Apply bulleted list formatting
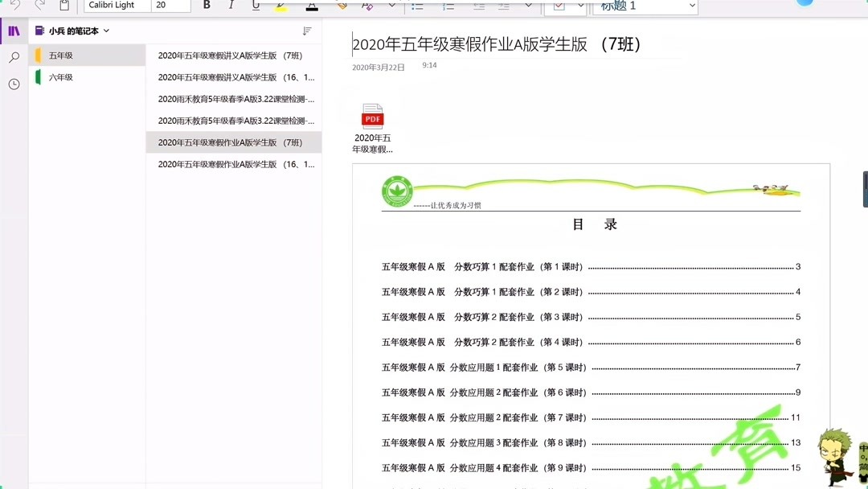The width and height of the screenshot is (868, 489). point(417,5)
